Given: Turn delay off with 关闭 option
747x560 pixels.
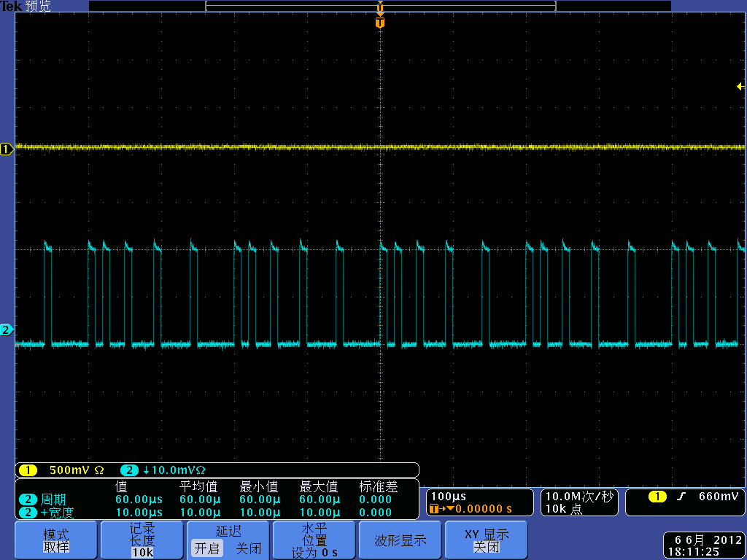Looking at the screenshot, I should point(248,548).
